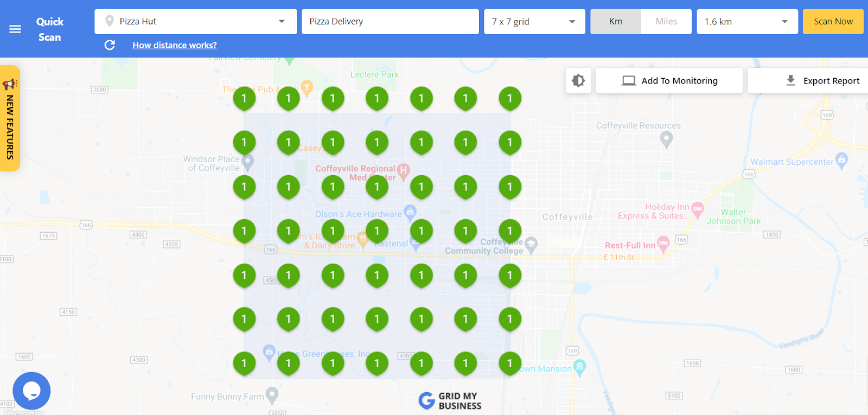Select the center marker of the grid
The height and width of the screenshot is (415, 868).
(x=377, y=231)
